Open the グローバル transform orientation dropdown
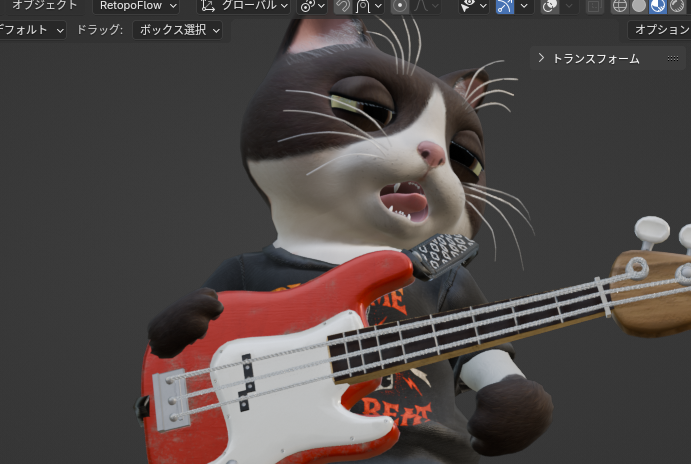This screenshot has width=691, height=464. pos(244,6)
